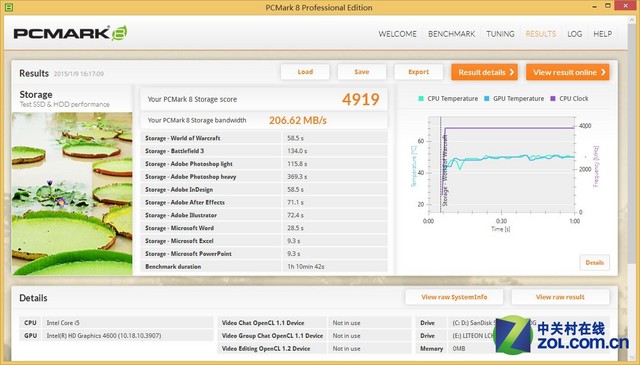The width and height of the screenshot is (640, 365).
Task: Click the water lilies Storage thumbnail
Action: pos(72,194)
